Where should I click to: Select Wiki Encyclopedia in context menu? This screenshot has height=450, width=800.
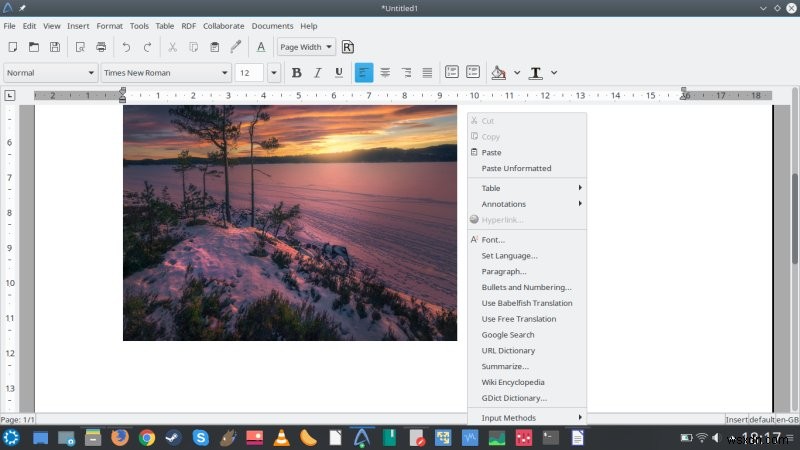(512, 382)
